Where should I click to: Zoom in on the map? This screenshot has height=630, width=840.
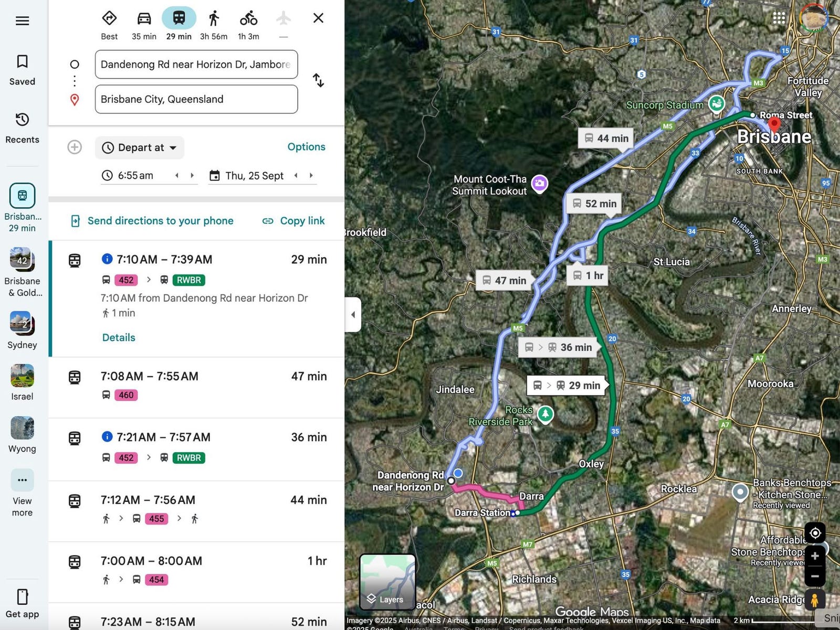(815, 556)
